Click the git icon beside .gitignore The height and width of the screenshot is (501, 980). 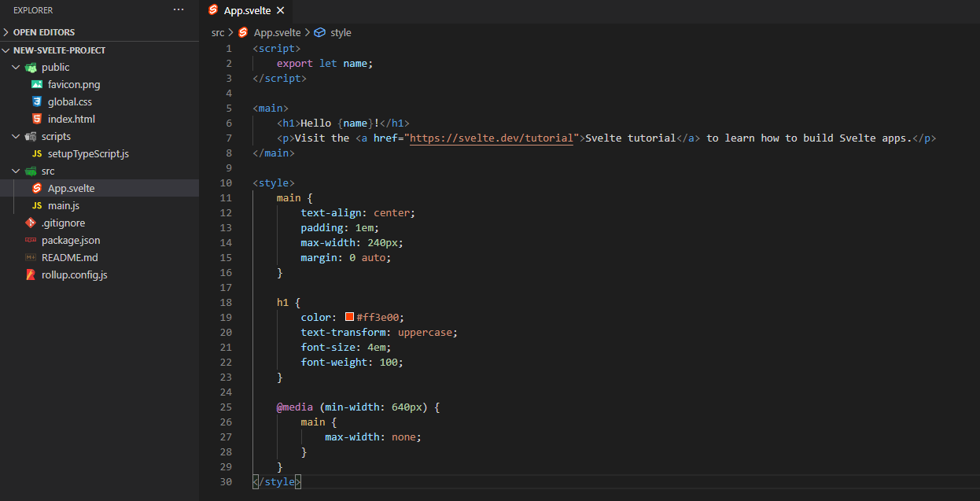[31, 223]
